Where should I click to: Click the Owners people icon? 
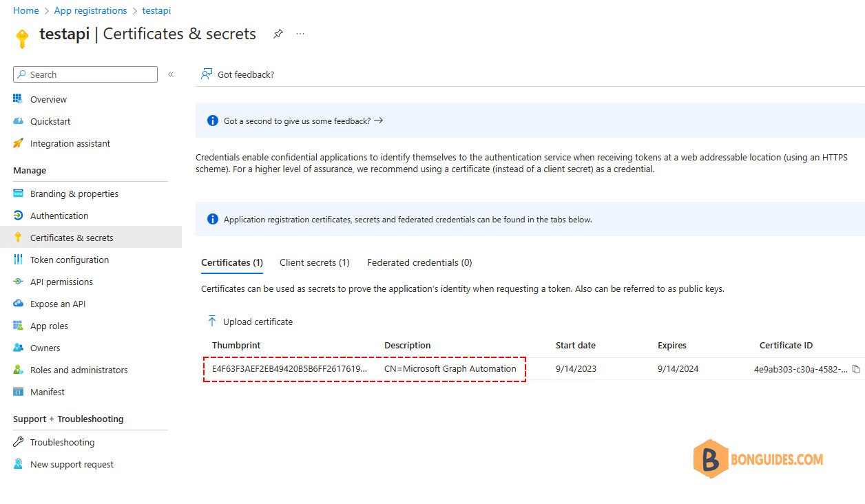click(18, 348)
